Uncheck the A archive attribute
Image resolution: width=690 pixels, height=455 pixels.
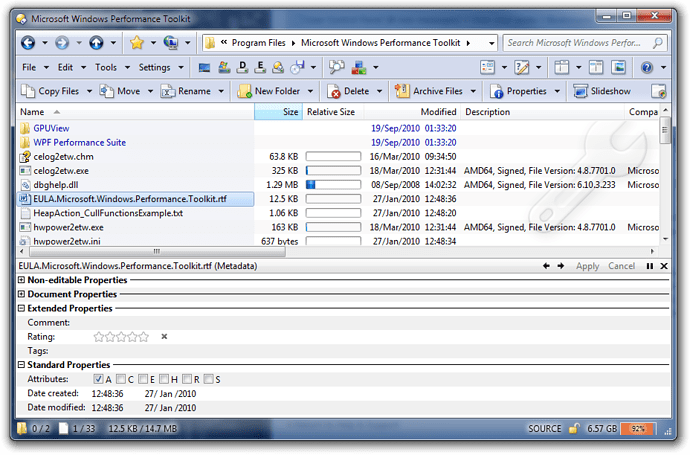click(98, 379)
